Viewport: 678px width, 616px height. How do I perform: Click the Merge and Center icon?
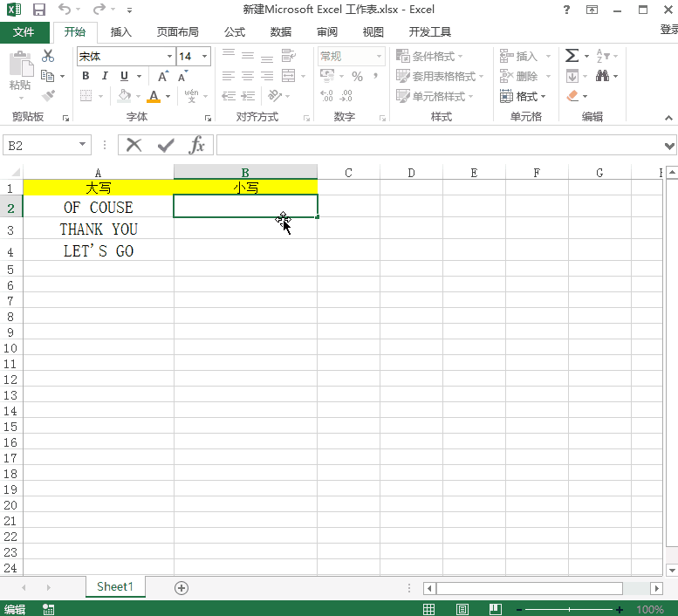coord(289,76)
